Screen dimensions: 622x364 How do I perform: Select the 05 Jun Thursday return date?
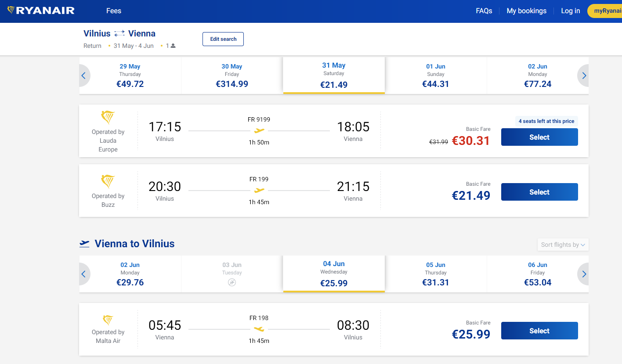tap(436, 274)
